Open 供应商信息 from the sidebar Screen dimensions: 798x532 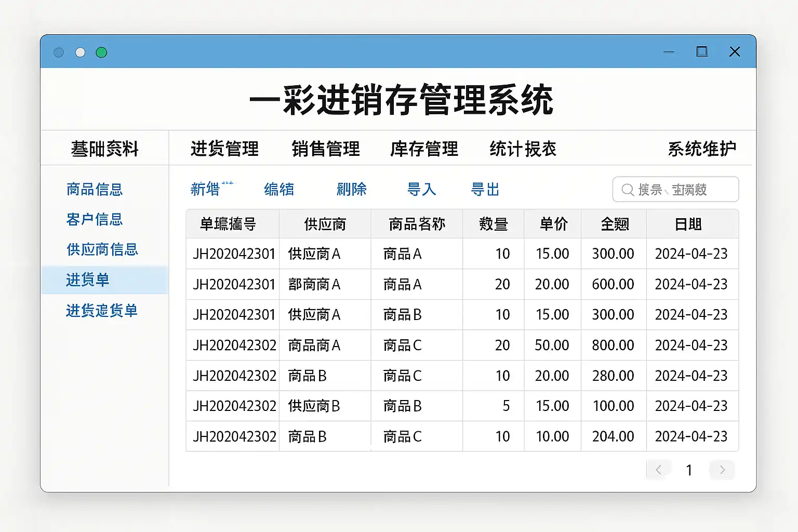[102, 250]
